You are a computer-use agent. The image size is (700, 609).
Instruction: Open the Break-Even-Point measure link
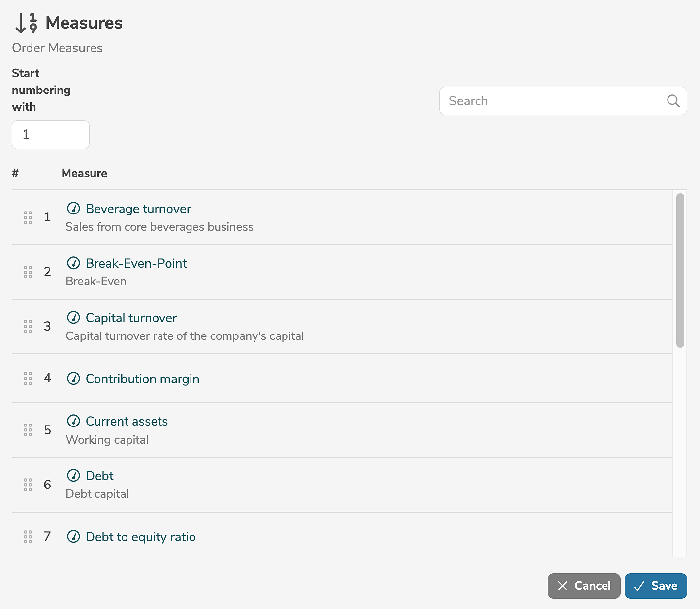[136, 263]
